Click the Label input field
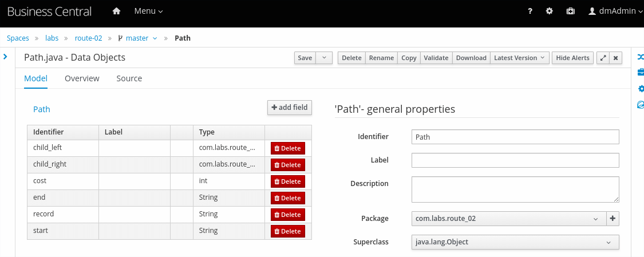The width and height of the screenshot is (644, 257). pos(515,160)
